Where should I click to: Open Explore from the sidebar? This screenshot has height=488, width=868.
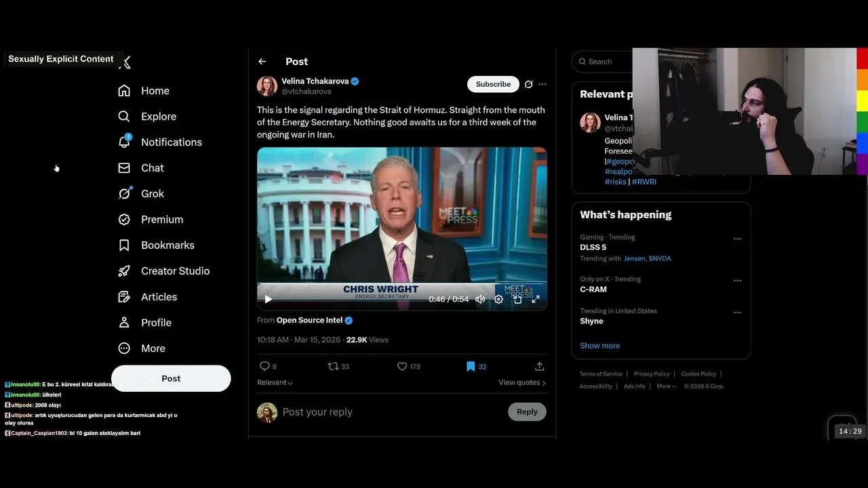point(147,117)
